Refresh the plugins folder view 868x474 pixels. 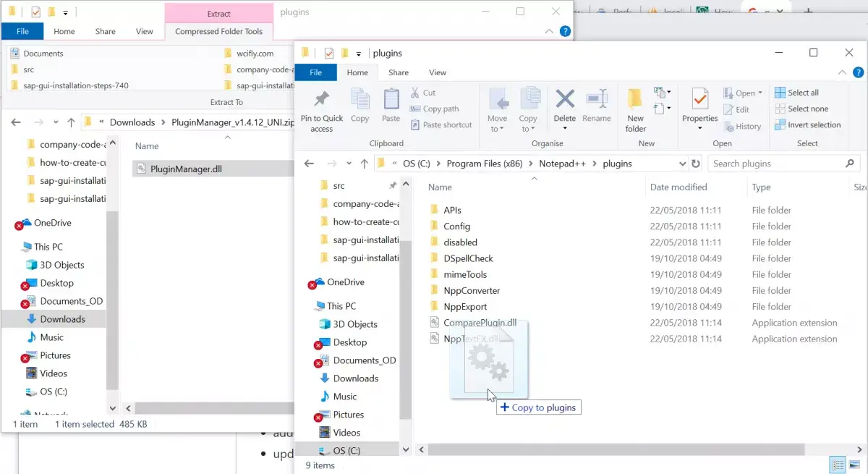tap(696, 164)
